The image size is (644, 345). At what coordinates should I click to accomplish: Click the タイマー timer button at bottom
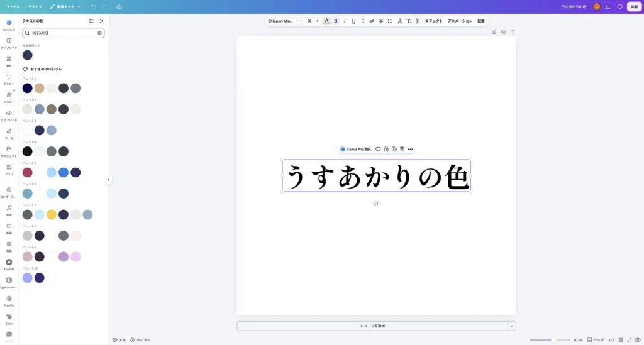click(140, 340)
